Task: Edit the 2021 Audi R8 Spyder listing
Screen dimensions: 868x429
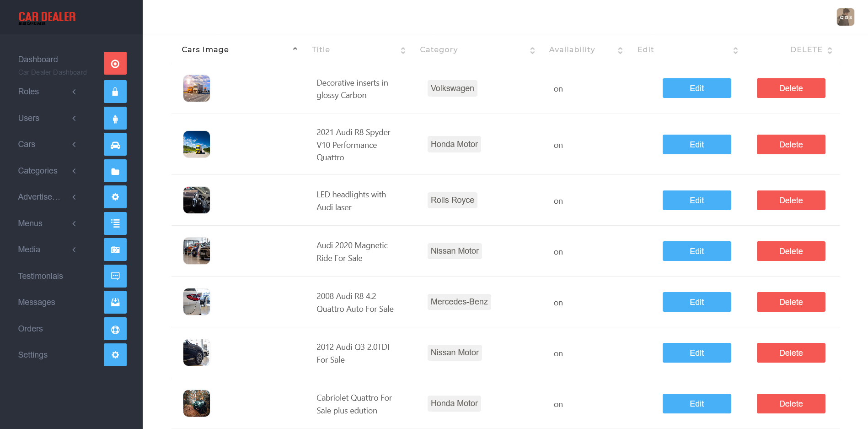Action: coord(697,145)
